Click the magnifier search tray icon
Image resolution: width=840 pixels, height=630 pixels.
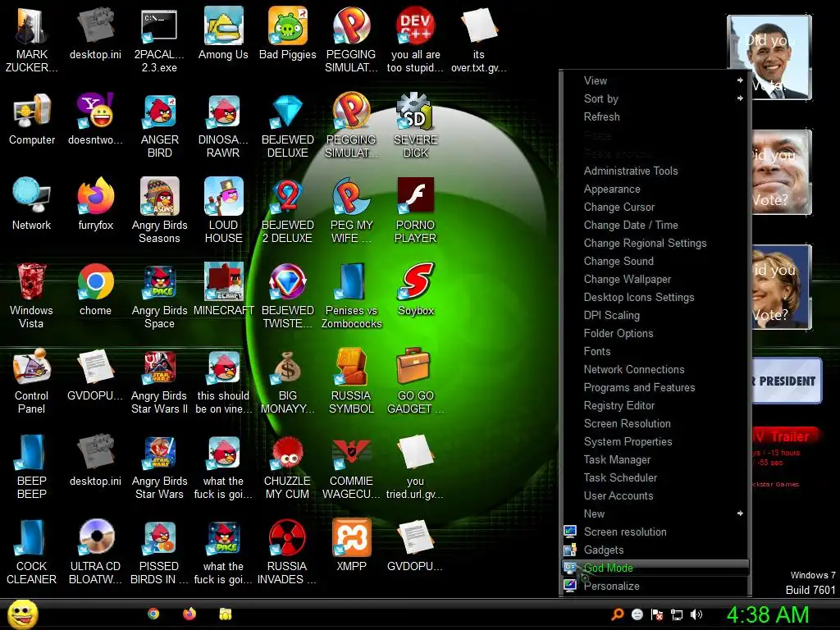(618, 614)
